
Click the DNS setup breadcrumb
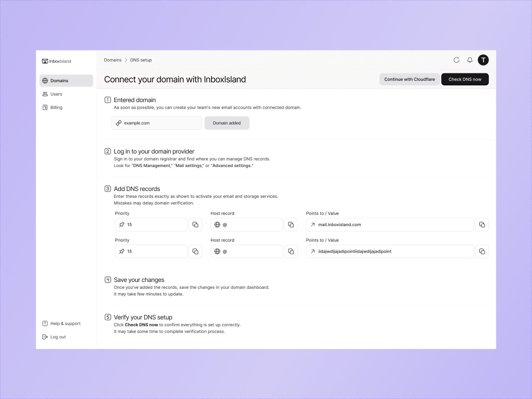click(x=141, y=60)
